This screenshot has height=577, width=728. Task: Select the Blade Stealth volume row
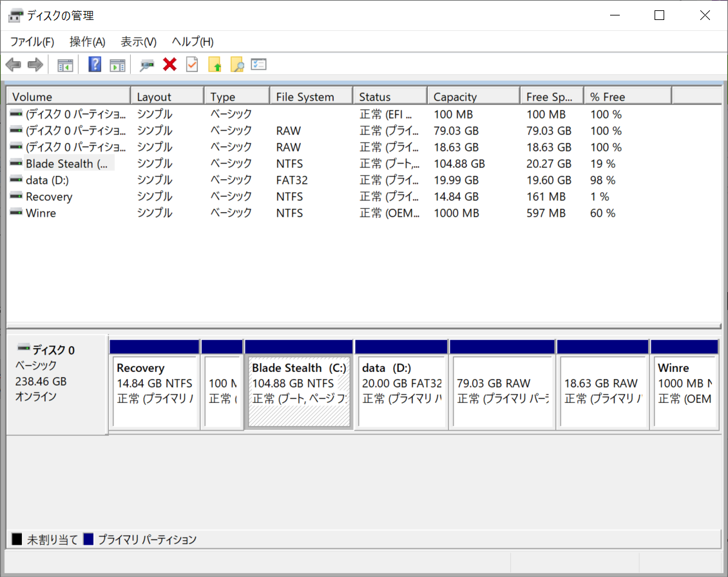click(x=364, y=164)
